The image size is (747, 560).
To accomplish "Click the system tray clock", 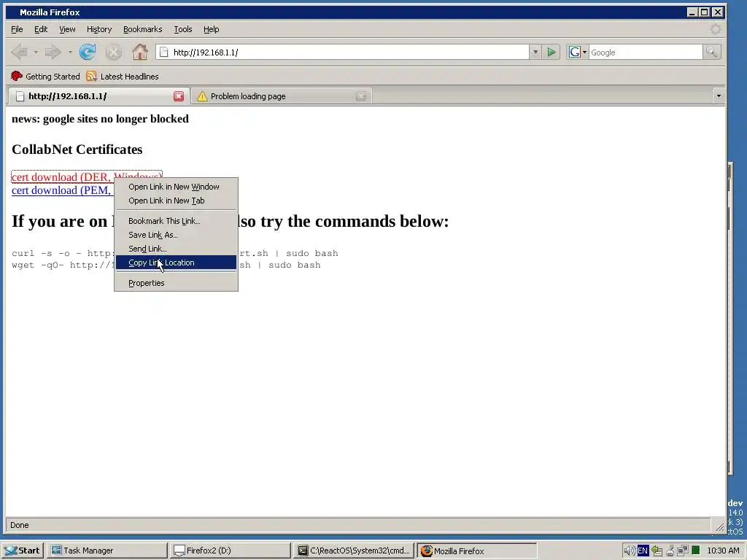I will 723,551.
